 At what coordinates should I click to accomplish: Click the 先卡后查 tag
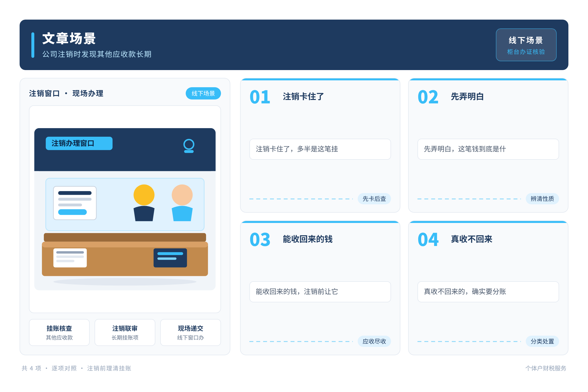pyautogui.click(x=374, y=199)
